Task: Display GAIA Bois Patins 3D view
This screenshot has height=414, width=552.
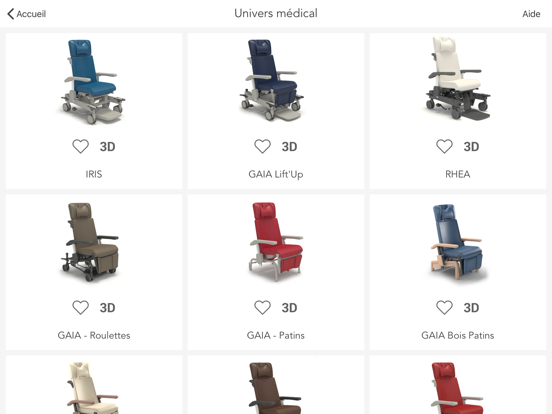Action: point(471,308)
